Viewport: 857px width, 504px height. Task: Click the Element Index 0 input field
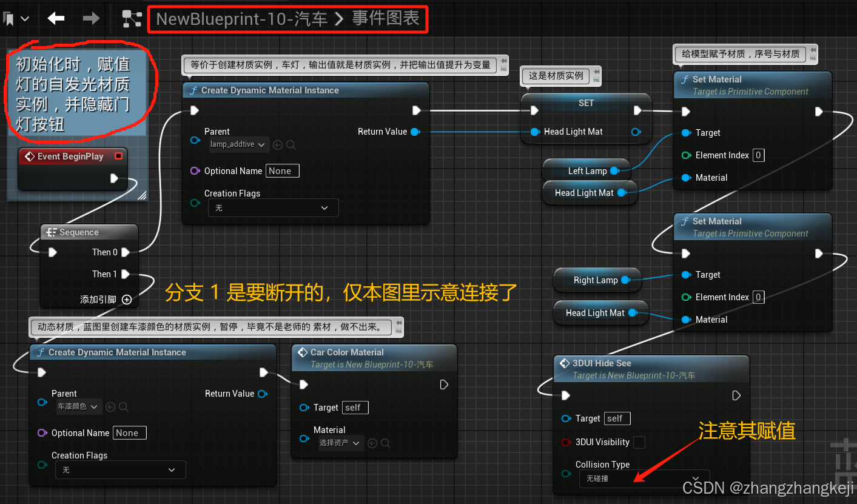pyautogui.click(x=758, y=155)
